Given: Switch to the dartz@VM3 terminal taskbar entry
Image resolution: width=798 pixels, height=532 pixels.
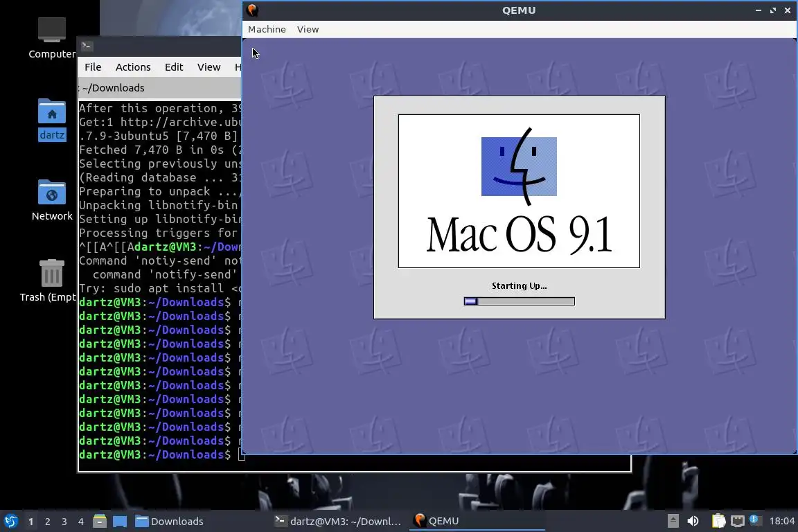Looking at the screenshot, I should (338, 522).
